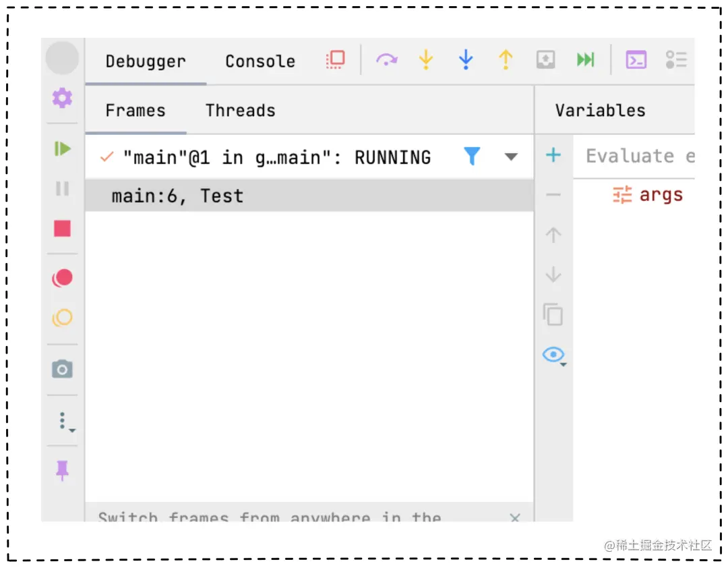Switch to the Threads tab
The width and height of the screenshot is (728, 568).
point(240,111)
